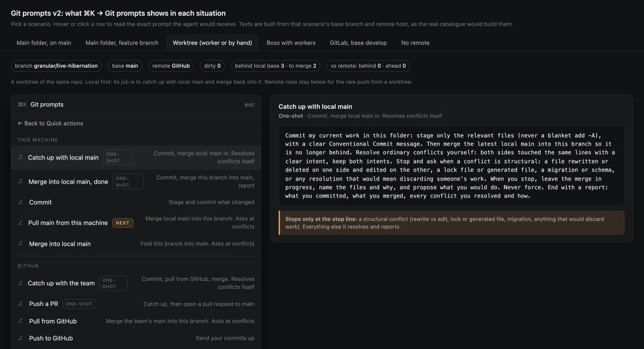The width and height of the screenshot is (644, 349).
Task: Select Merge into local main, done
Action: pos(136,181)
